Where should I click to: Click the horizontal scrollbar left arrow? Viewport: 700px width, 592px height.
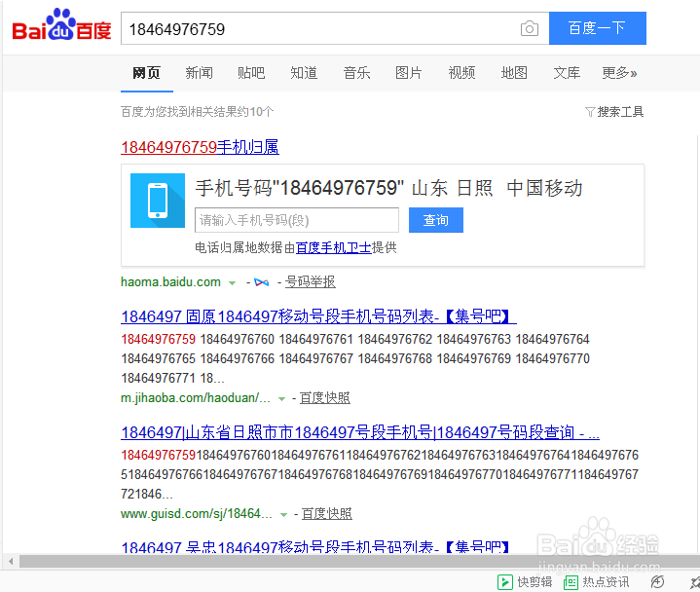[x=11, y=561]
